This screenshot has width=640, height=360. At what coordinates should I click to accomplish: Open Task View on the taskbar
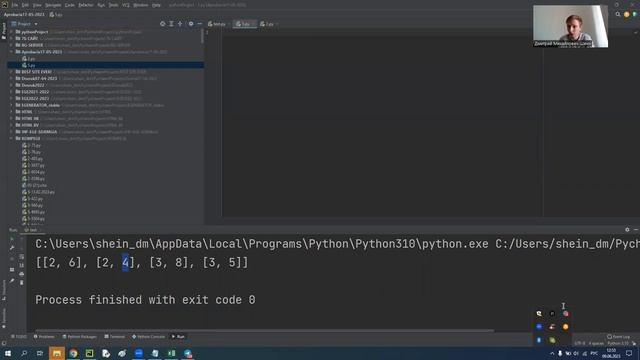click(40, 353)
